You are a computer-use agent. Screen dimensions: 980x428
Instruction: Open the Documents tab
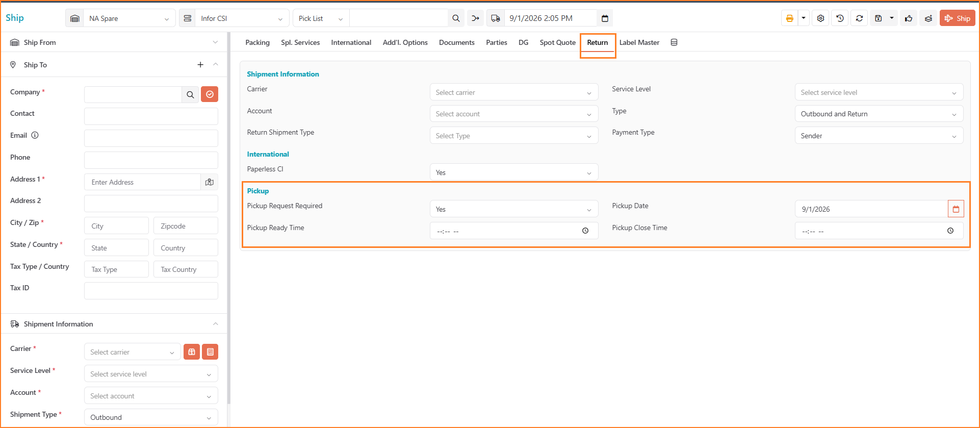[457, 42]
